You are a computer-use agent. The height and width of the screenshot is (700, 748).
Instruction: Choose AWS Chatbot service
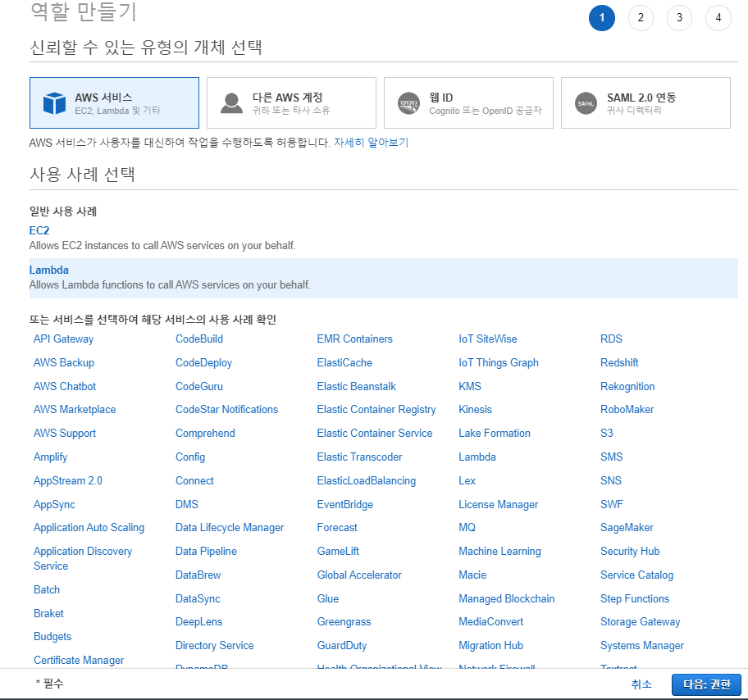pos(65,386)
